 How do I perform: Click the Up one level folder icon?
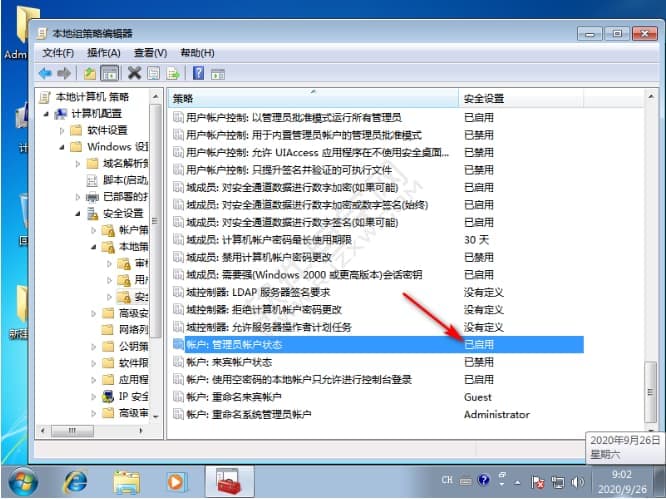(x=90, y=73)
